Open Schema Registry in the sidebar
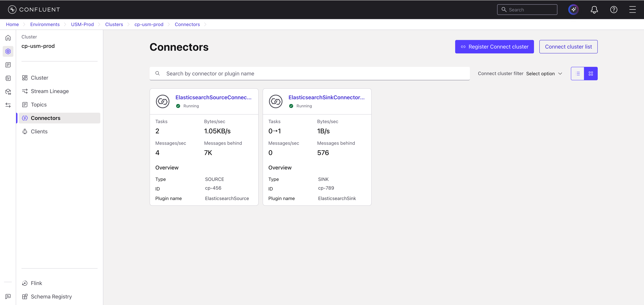Viewport: 644px width, 305px height. click(60, 296)
